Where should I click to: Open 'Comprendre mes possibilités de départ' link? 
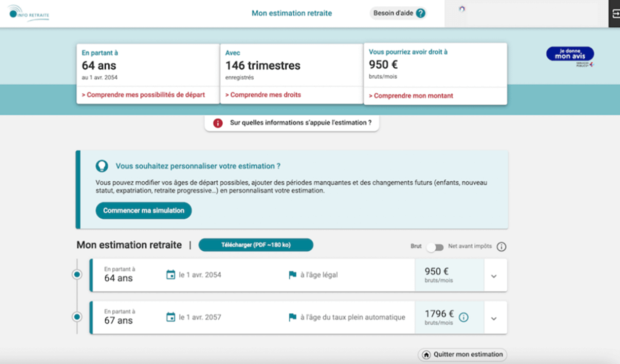(143, 95)
